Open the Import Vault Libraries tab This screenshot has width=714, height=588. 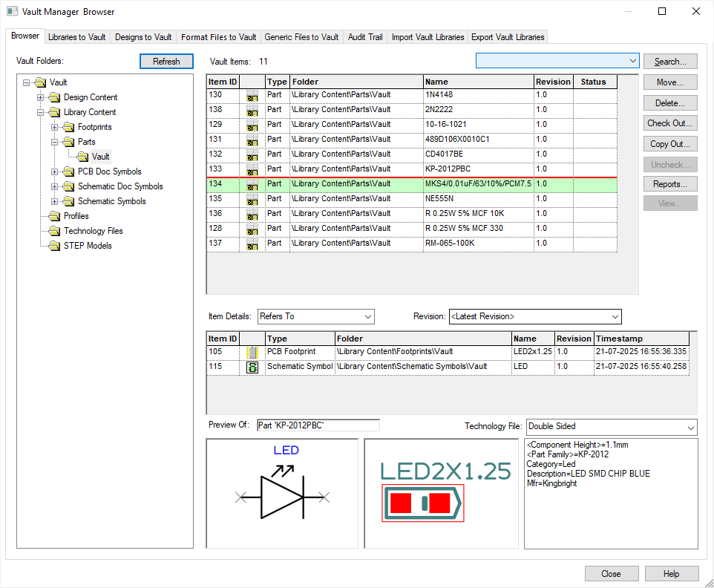click(x=428, y=37)
